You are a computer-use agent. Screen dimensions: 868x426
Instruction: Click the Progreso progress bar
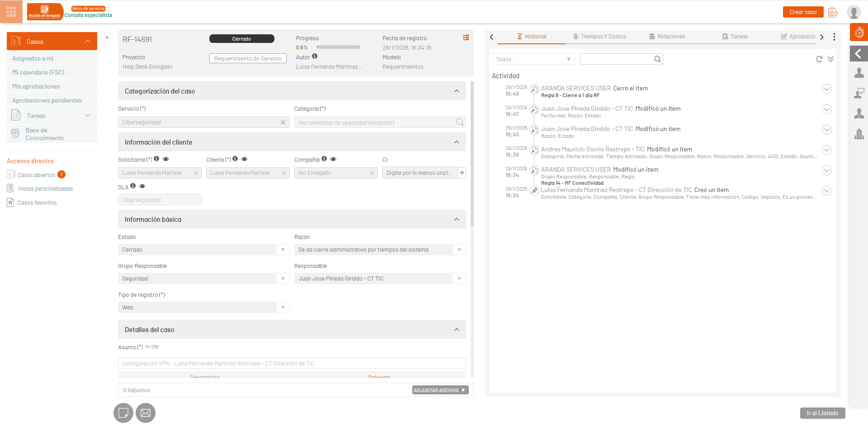(339, 47)
